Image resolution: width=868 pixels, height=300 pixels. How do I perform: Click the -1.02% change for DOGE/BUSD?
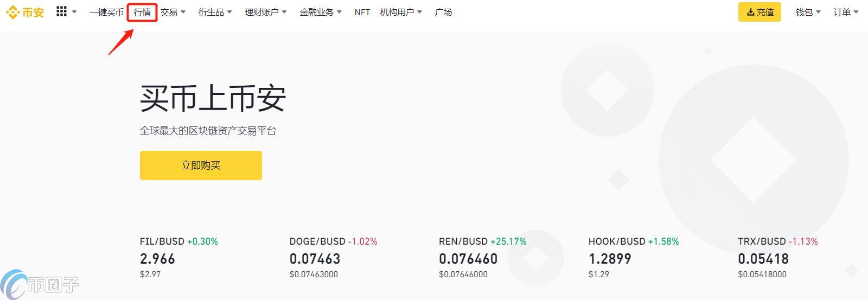coord(362,241)
